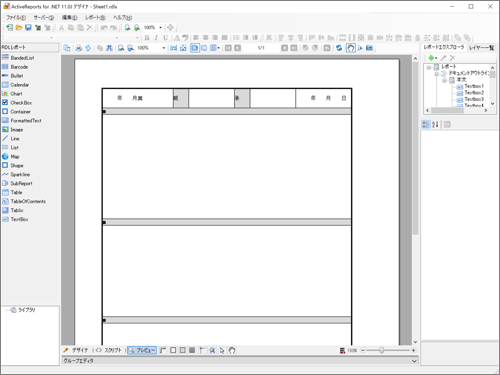Choose the Line tool in toolbox

(x=11, y=139)
